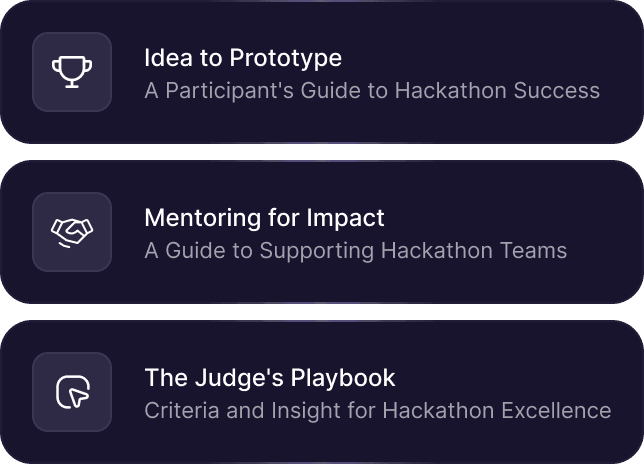Click empty area right of Mentoring for Impact
This screenshot has height=464, width=644.
[x=500, y=218]
